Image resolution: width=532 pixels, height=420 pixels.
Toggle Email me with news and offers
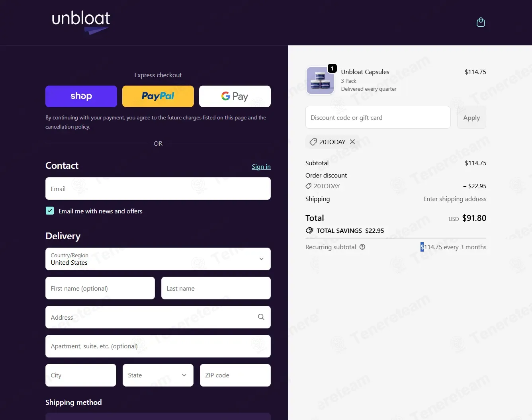pos(50,211)
